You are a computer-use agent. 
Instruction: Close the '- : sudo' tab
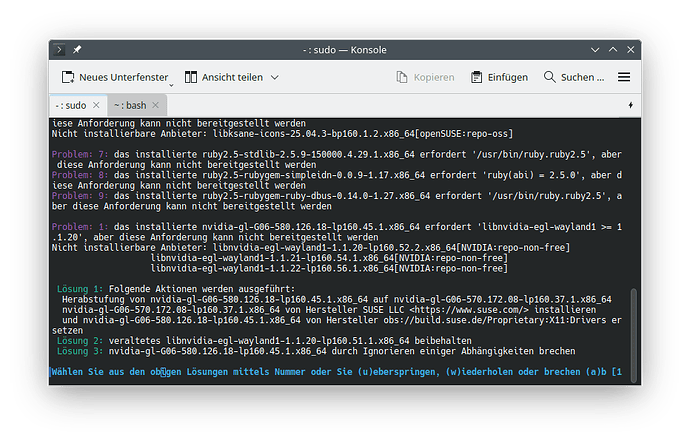coord(96,105)
